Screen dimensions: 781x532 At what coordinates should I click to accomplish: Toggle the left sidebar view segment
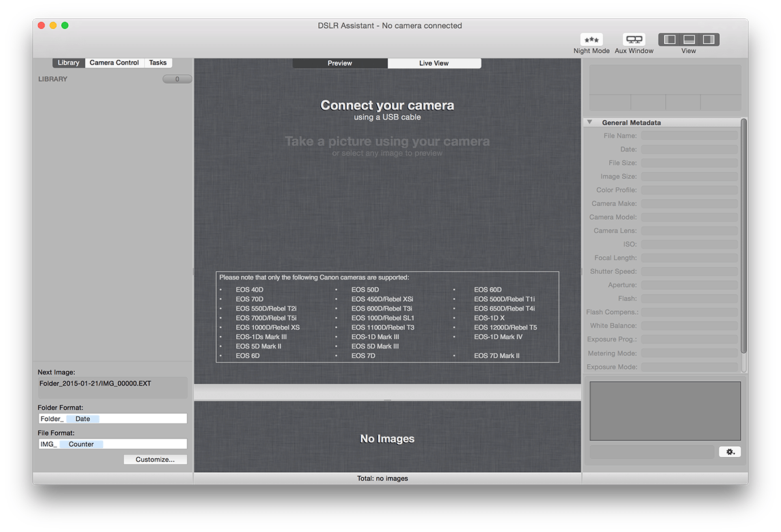[x=670, y=40]
